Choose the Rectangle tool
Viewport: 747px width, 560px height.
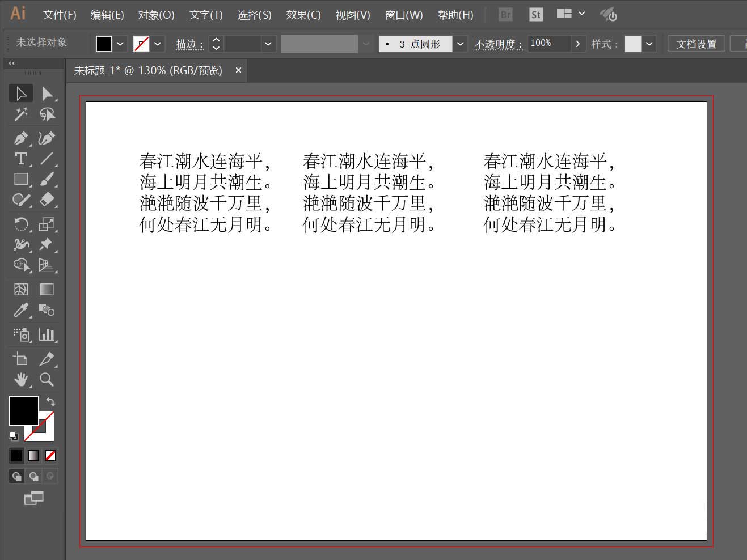coord(21,179)
